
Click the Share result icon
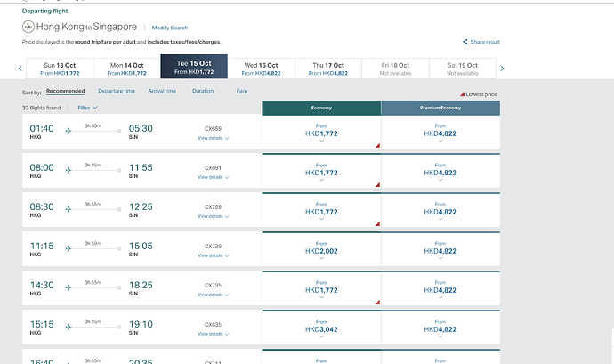point(465,42)
